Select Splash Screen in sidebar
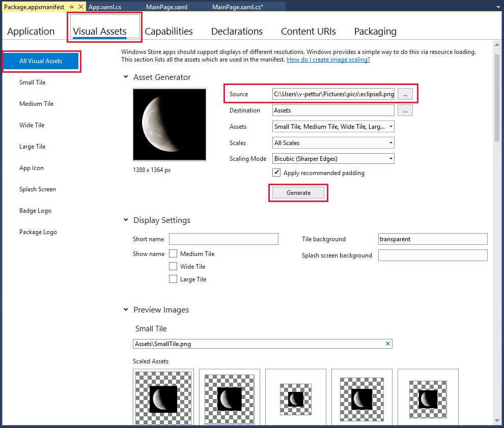This screenshot has width=504, height=428. [x=37, y=189]
